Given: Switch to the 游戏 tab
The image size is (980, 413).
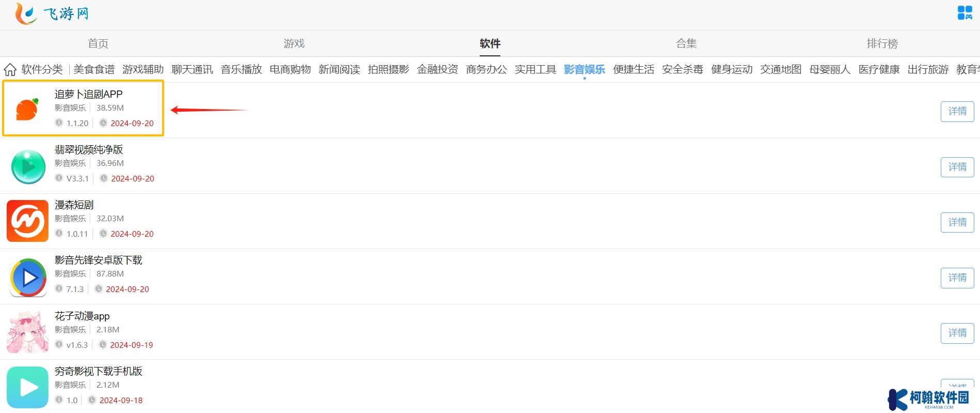Looking at the screenshot, I should [294, 43].
